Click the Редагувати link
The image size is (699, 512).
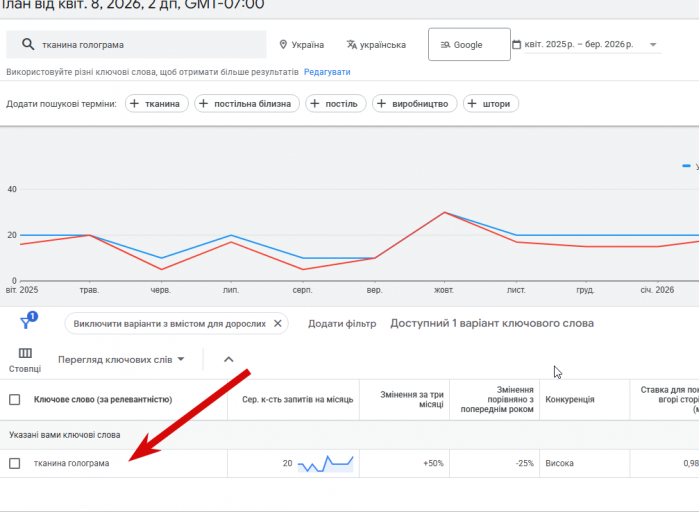pos(327,72)
